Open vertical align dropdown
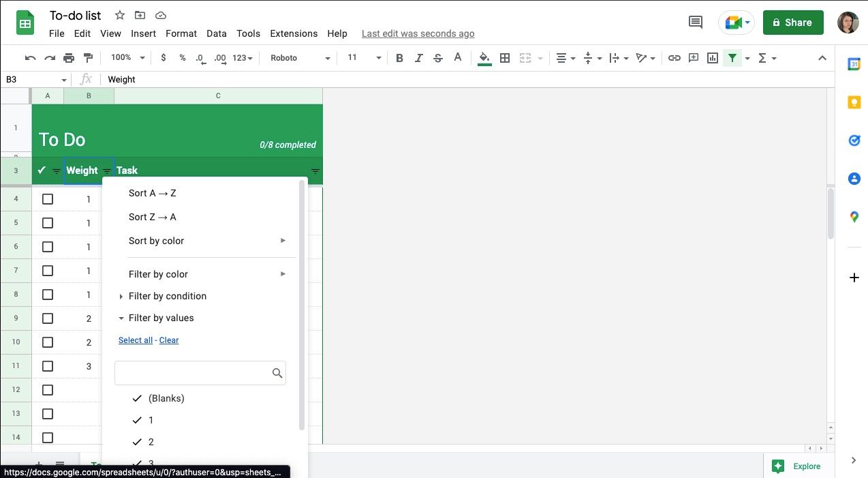The height and width of the screenshot is (478, 868). tap(592, 58)
